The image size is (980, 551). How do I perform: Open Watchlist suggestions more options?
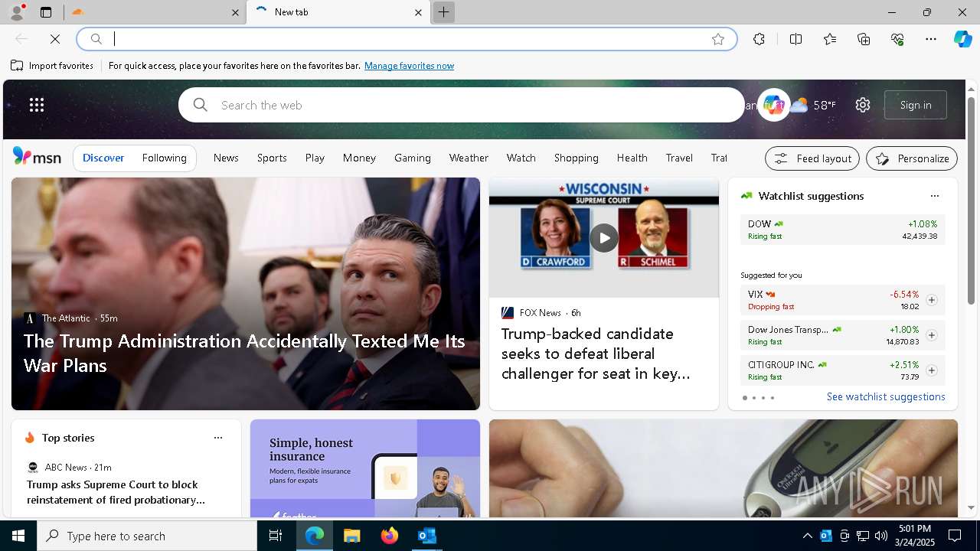coord(934,196)
